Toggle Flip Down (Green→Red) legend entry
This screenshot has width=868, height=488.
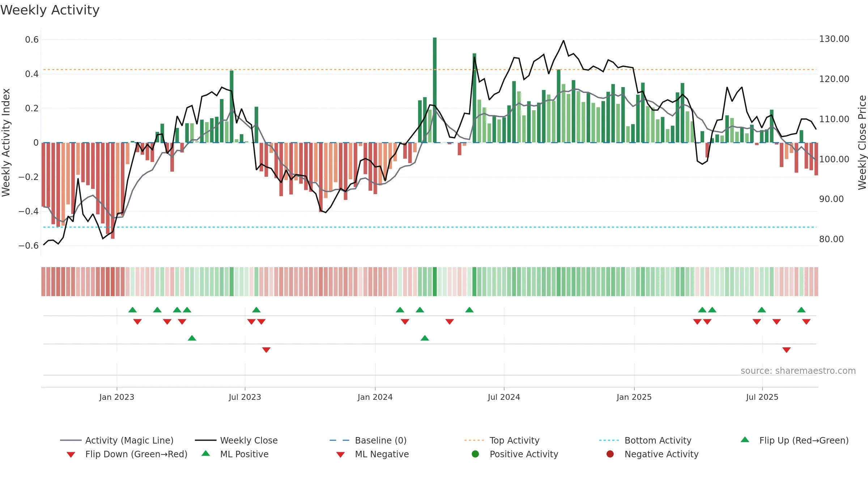coord(127,454)
